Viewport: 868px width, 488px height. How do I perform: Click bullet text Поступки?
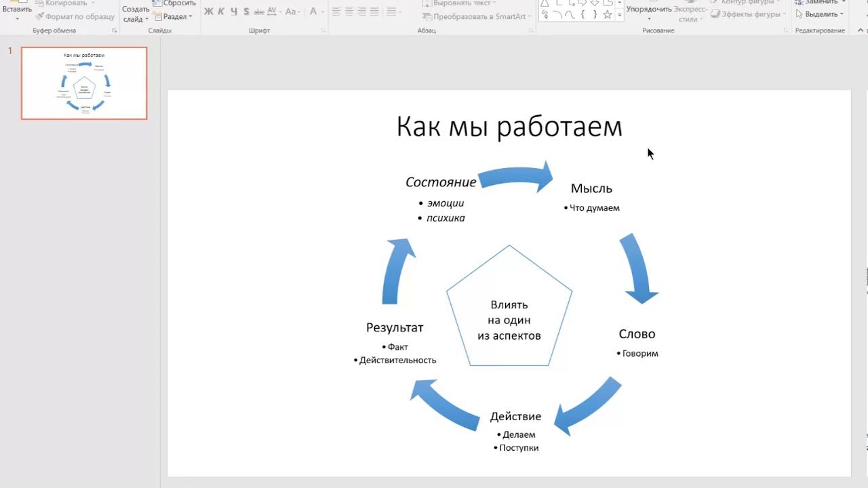pos(519,448)
